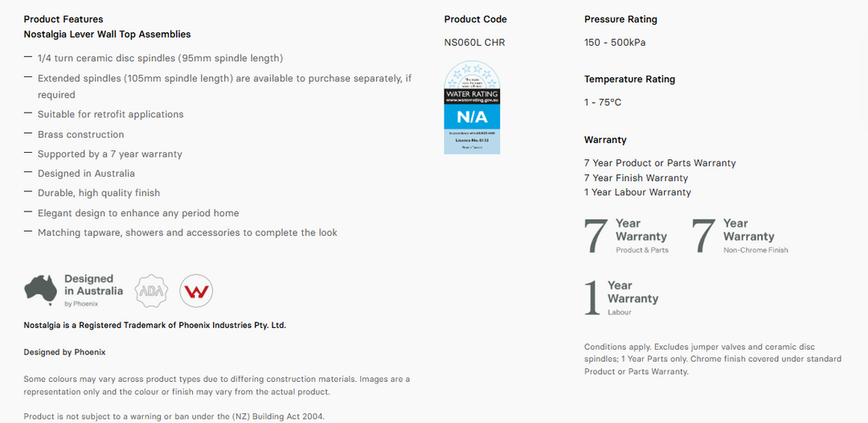This screenshot has width=868, height=423.
Task: Click the Pressure Rating heading
Action: (620, 19)
